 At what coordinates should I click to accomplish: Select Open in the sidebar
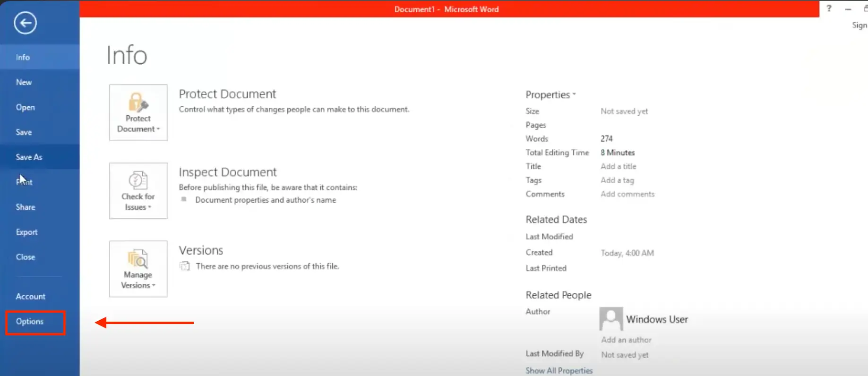[x=40, y=107]
